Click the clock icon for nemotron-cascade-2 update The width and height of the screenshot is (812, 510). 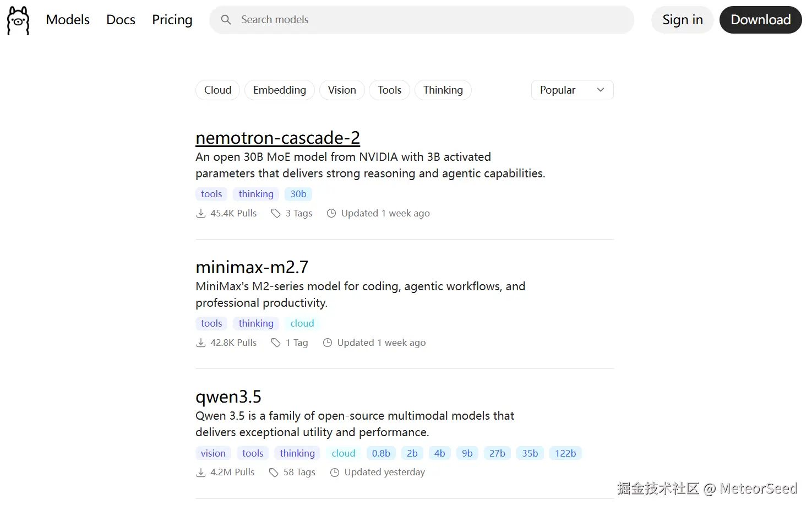(331, 214)
